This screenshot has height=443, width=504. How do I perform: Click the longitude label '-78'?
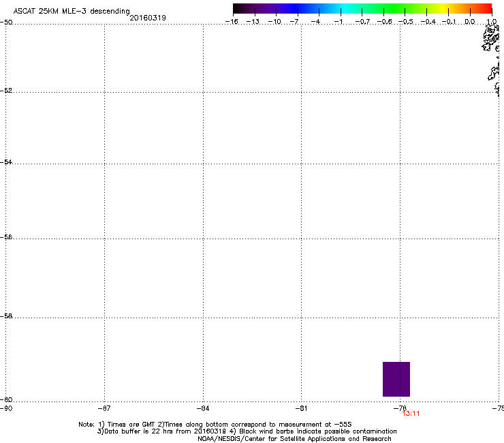400,408
